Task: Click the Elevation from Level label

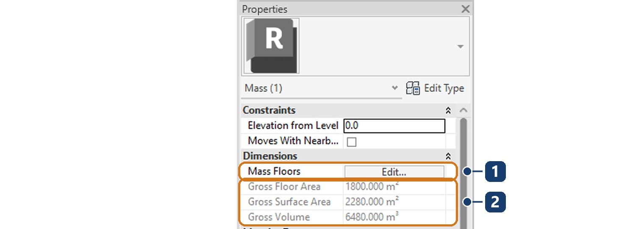Action: tap(293, 126)
